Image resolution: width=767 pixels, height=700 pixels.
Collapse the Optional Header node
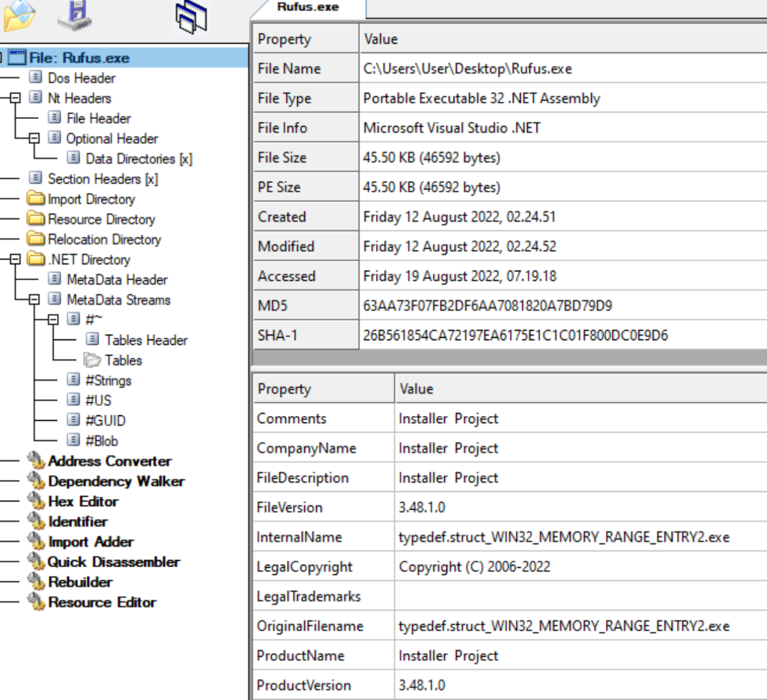point(34,138)
